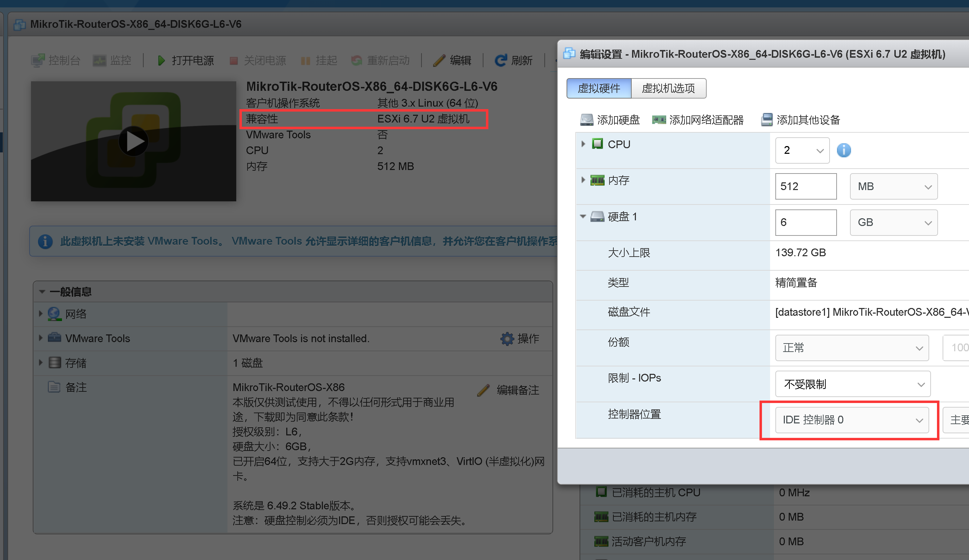Click the 硬盘 1 disk icon
Image resolution: width=969 pixels, height=560 pixels.
coord(597,216)
